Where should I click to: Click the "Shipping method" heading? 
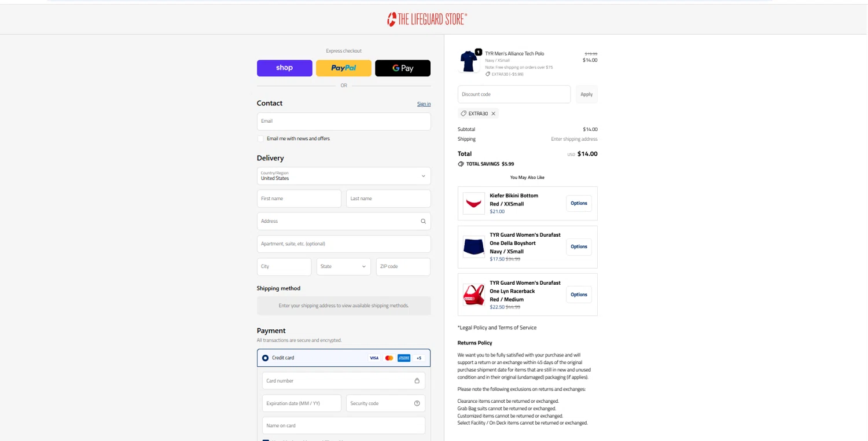click(278, 288)
